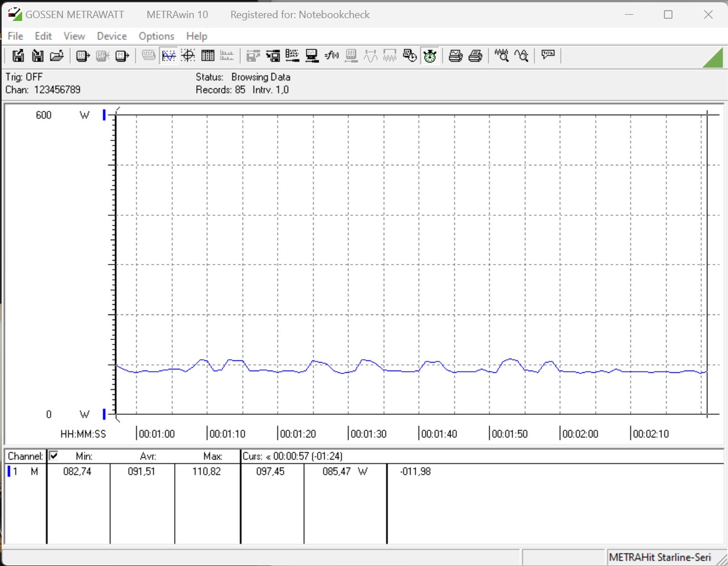Screen dimensions: 728x566
Task: Click the Max value 110,82
Action: point(206,471)
